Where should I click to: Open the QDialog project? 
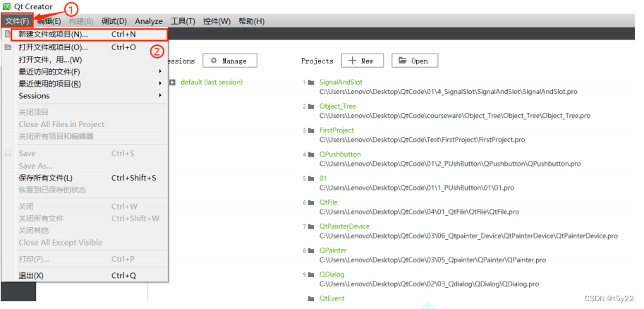point(332,274)
